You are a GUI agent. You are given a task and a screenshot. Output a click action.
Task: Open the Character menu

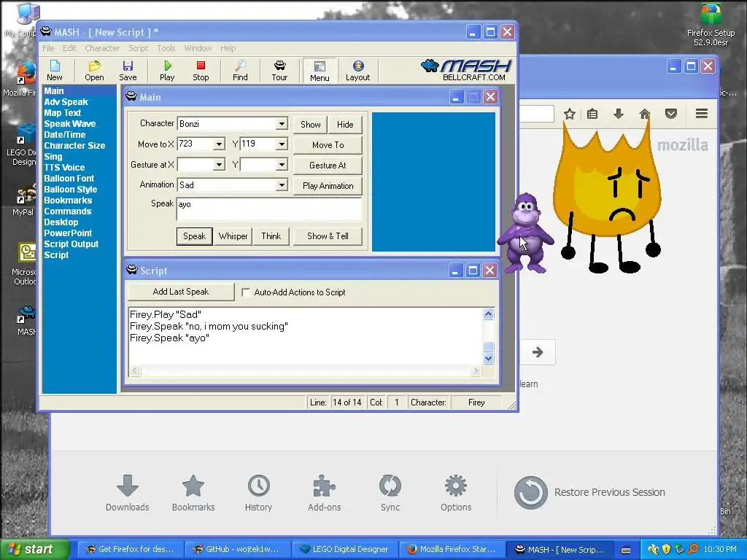point(102,48)
